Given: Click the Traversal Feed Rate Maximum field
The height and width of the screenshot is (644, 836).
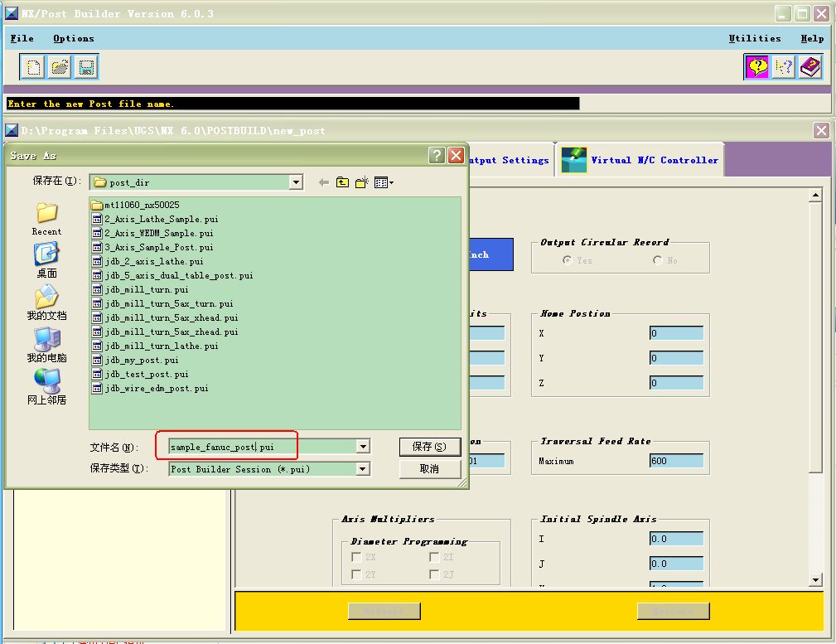Looking at the screenshot, I should click(676, 461).
